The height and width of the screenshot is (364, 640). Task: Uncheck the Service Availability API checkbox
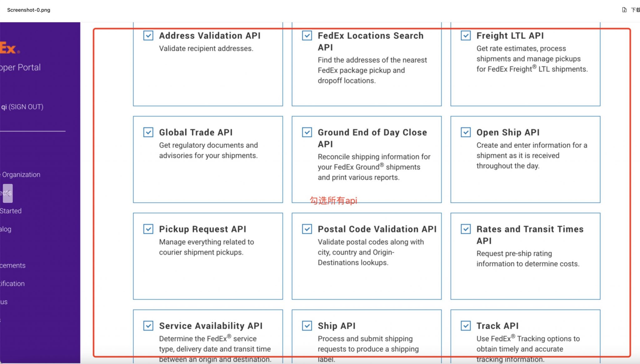click(x=148, y=326)
